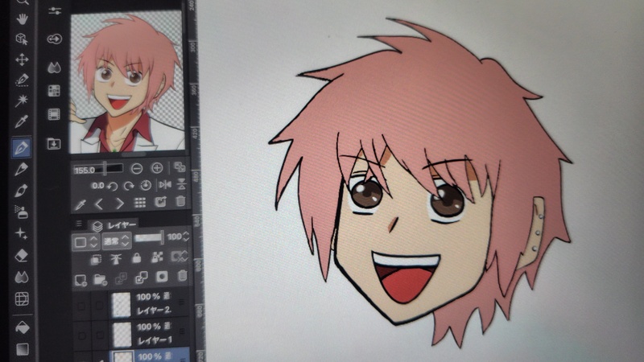The image size is (644, 362).
Task: Select the レイヤー1 layer thumbnail
Action: [x=122, y=334]
